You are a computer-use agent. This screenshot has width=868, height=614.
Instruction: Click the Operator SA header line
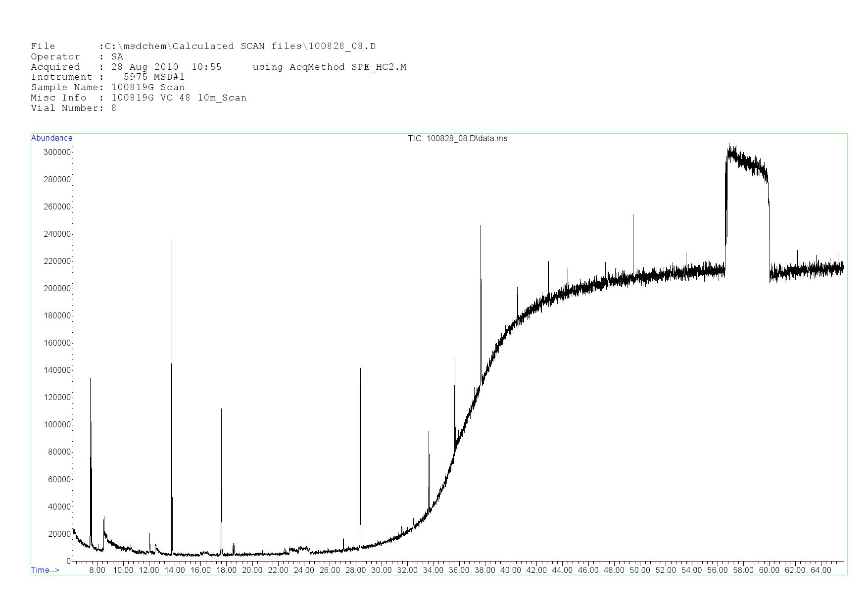(77, 57)
